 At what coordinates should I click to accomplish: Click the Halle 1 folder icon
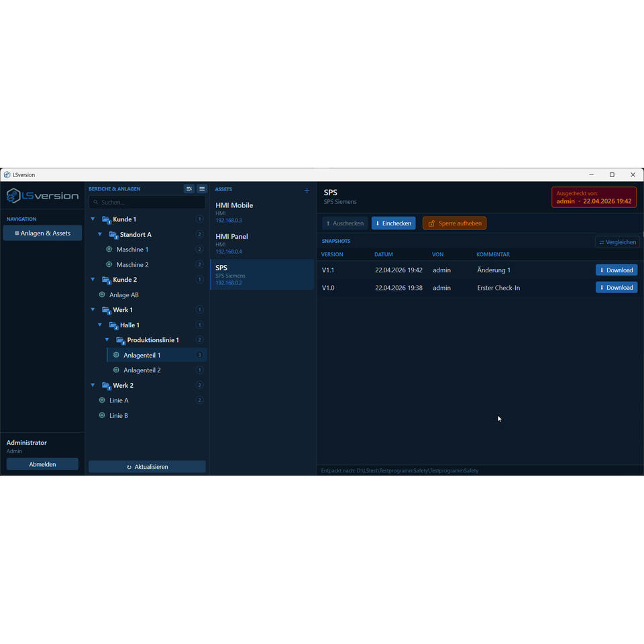[x=113, y=325]
